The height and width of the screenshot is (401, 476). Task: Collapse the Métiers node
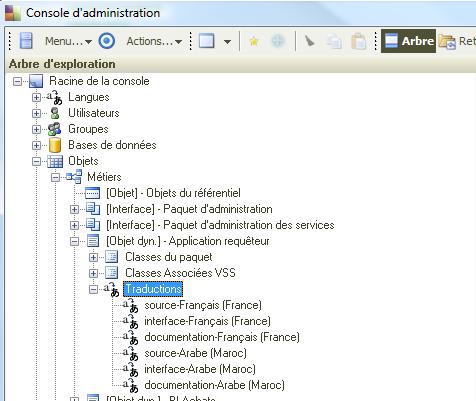[55, 177]
